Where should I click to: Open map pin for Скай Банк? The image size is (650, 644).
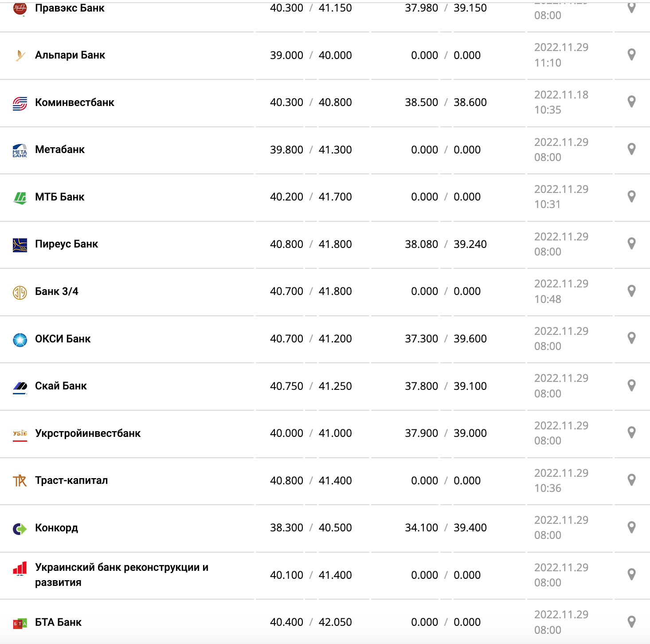632,385
